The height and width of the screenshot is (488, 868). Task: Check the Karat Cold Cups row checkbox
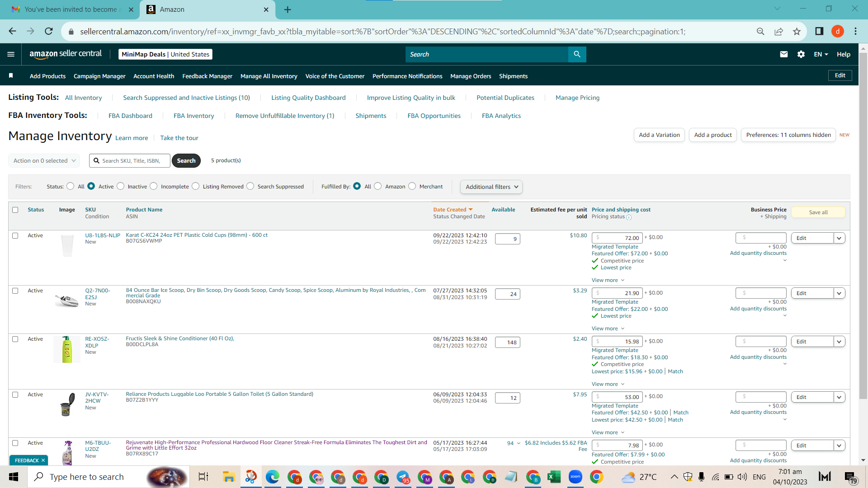(x=15, y=235)
